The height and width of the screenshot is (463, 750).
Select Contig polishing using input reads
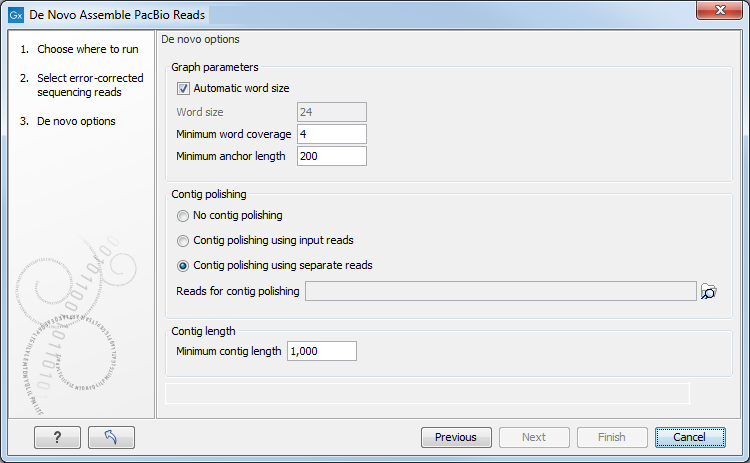click(183, 241)
